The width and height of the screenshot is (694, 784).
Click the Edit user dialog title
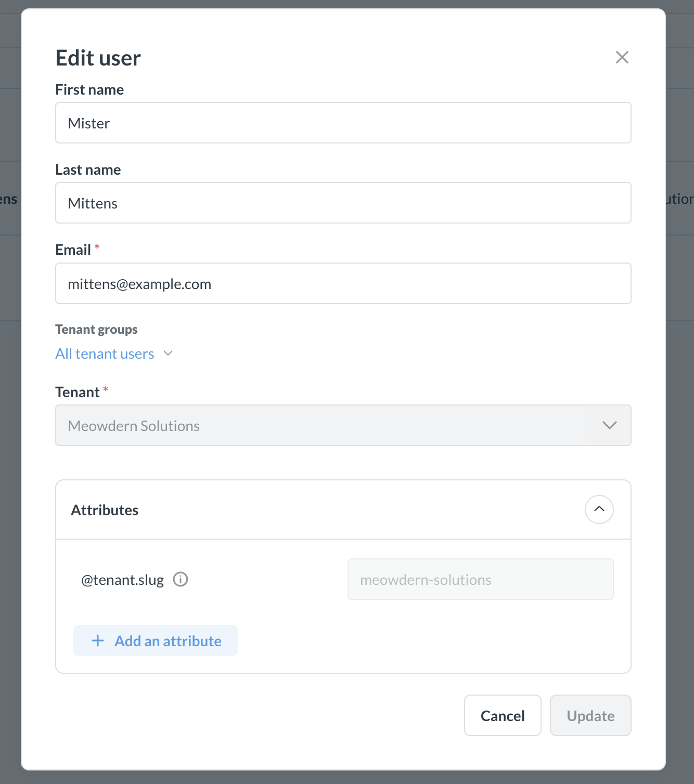98,58
